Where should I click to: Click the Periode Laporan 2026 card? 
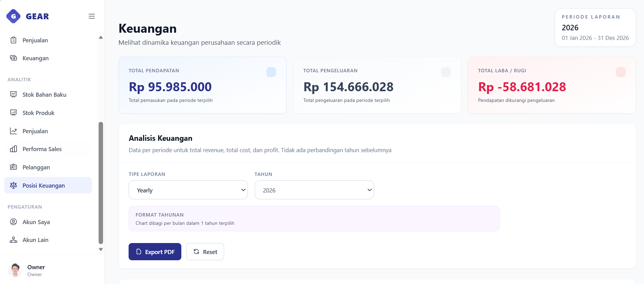pos(595,28)
